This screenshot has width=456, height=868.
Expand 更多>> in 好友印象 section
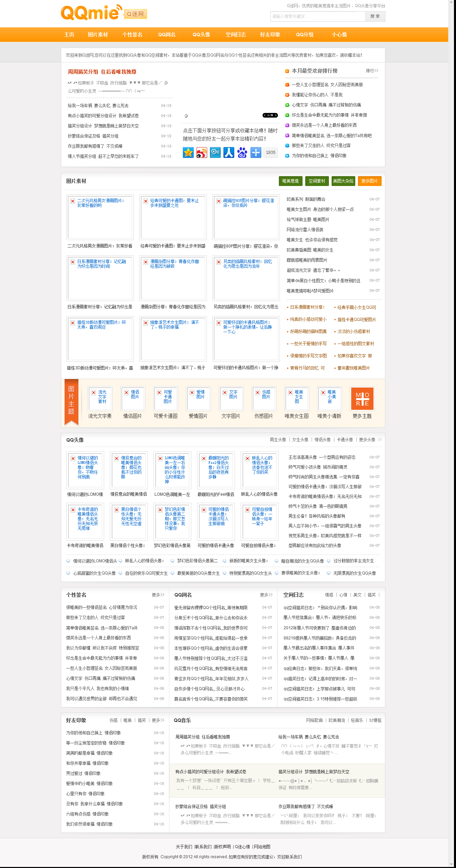pyautogui.click(x=158, y=720)
